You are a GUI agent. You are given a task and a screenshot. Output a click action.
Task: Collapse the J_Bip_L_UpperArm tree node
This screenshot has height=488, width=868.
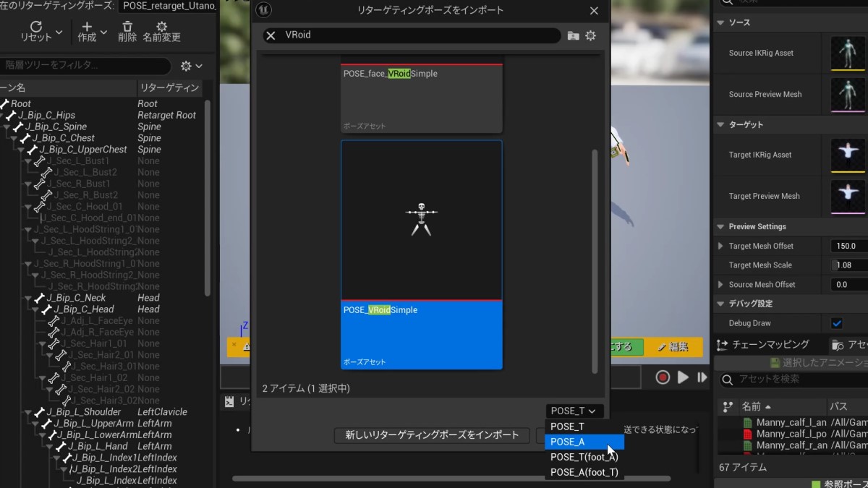coord(35,424)
